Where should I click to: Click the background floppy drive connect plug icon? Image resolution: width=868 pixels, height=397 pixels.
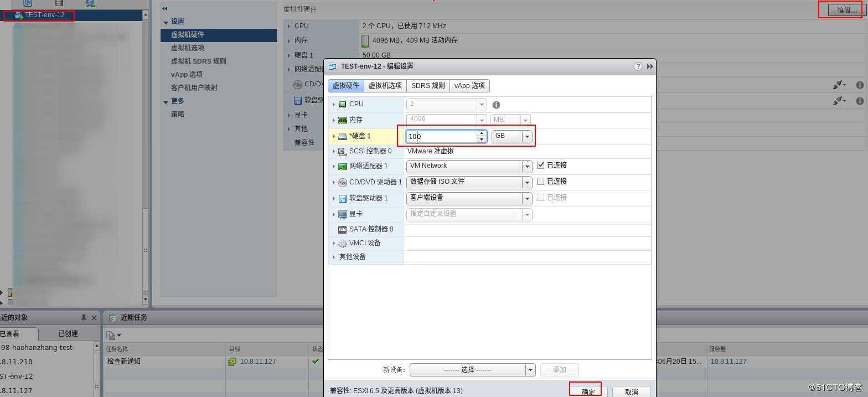pyautogui.click(x=839, y=100)
